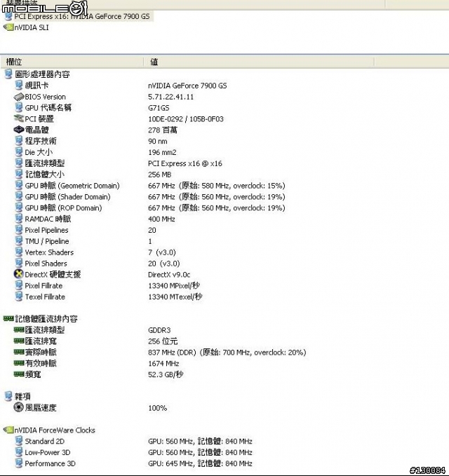This screenshot has height=476, width=449.
Task: Click the memory icon beside 頻寬
Action: pos(19,374)
